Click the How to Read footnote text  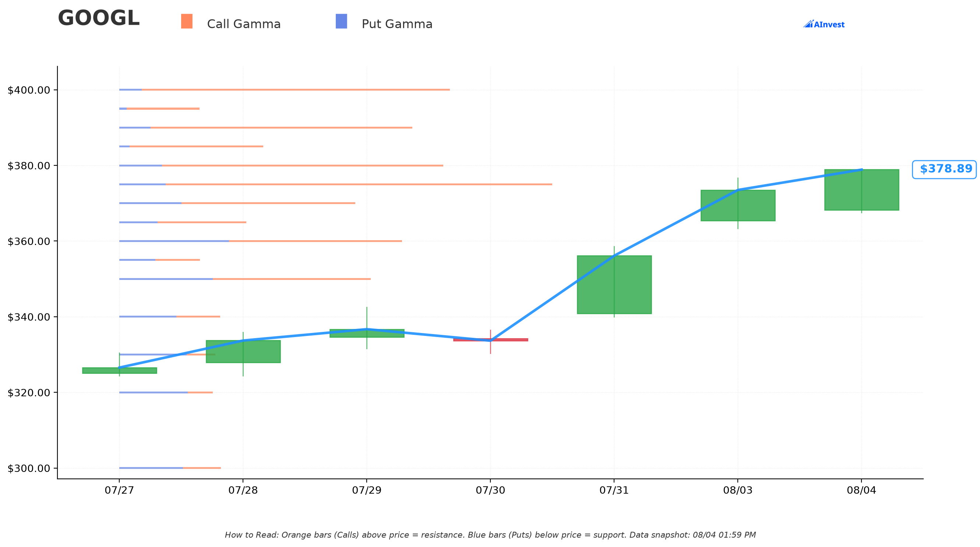[x=490, y=535]
